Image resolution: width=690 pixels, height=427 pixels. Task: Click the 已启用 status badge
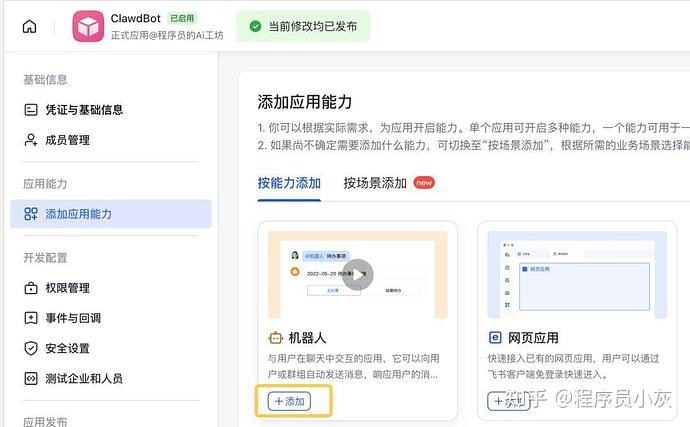pos(182,18)
